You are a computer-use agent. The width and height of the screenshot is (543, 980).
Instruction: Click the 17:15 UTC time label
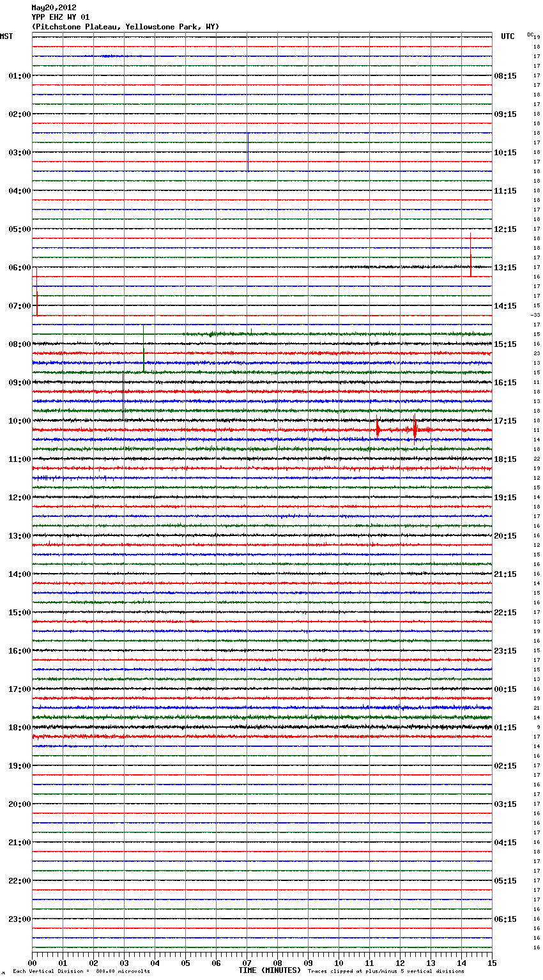(505, 421)
